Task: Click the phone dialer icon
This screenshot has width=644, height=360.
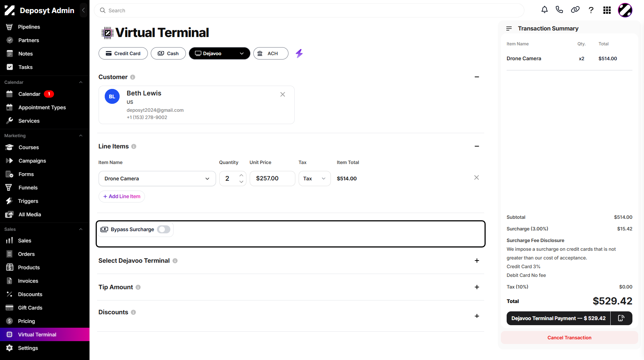Action: [x=560, y=10]
